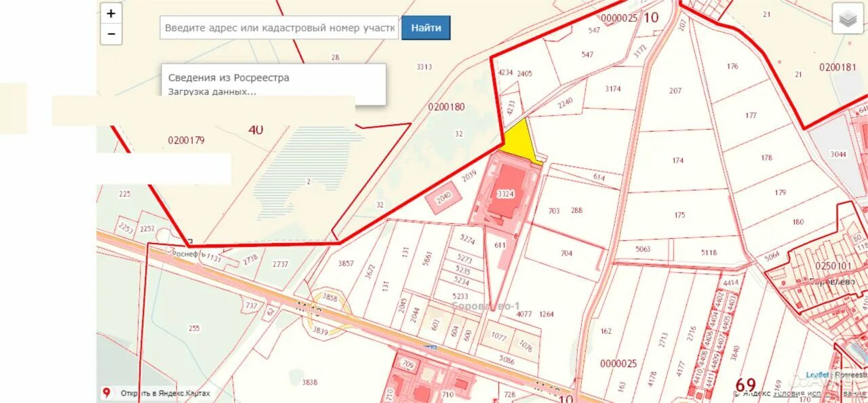Focus the address or cadastral number field
This screenshot has height=403, width=868.
click(279, 28)
